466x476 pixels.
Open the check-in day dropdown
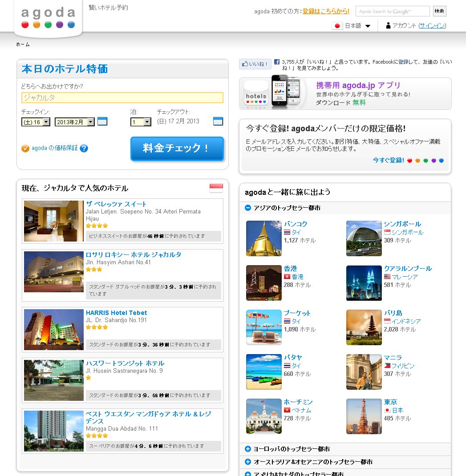tap(36, 122)
